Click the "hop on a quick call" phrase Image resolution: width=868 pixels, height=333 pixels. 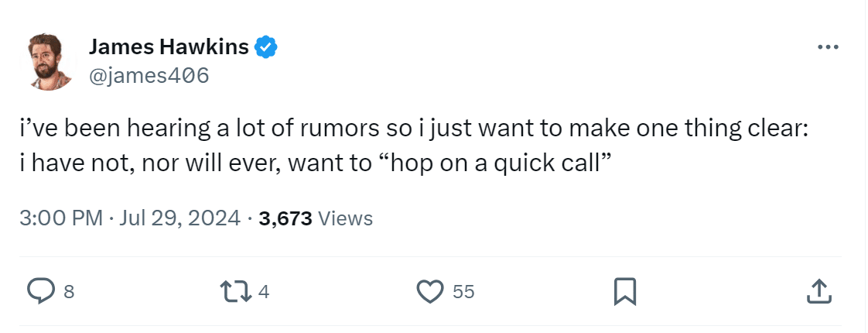494,166
